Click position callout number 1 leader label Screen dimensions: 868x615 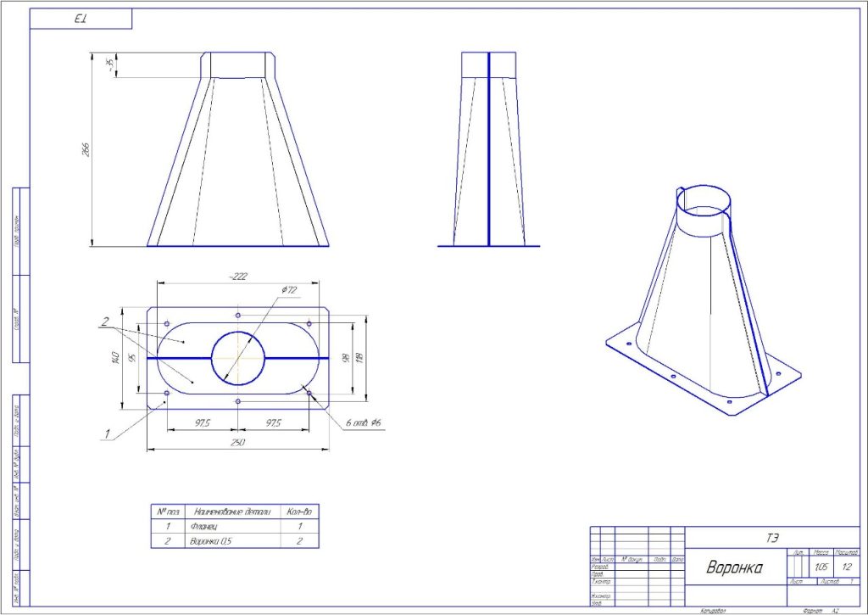click(107, 434)
